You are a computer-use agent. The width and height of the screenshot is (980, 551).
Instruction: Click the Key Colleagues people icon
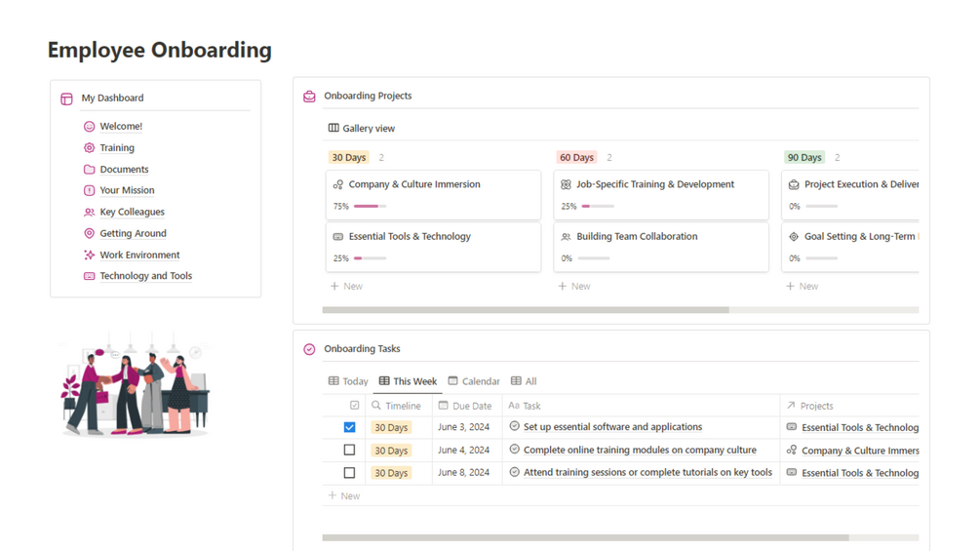(x=89, y=213)
